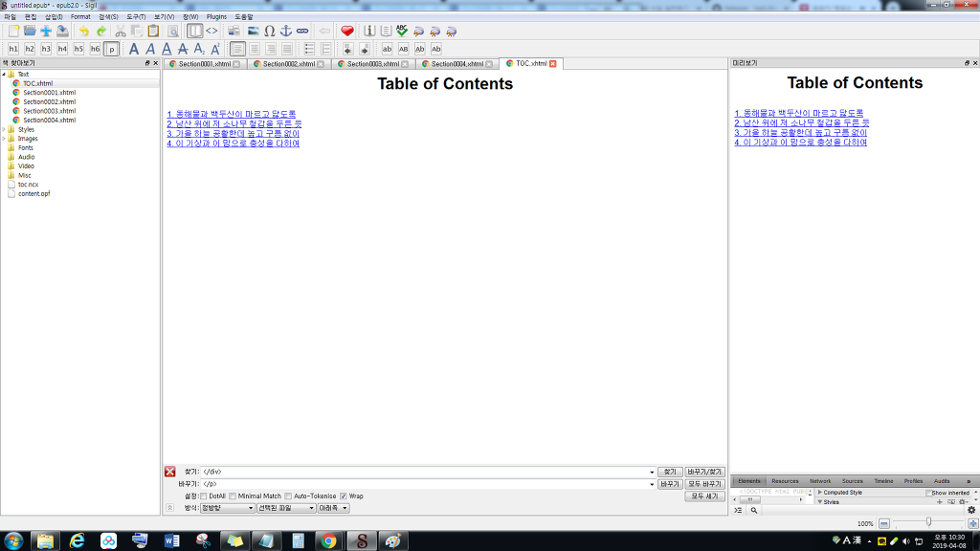Toggle the Minimal Match checkbox
Screen dimensions: 980x551
click(233, 496)
